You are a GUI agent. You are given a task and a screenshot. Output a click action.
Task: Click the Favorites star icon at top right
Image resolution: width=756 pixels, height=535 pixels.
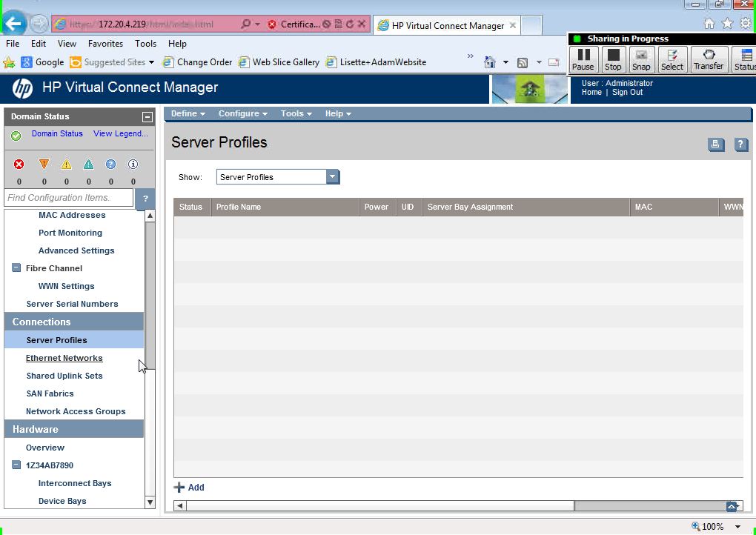[x=728, y=23]
